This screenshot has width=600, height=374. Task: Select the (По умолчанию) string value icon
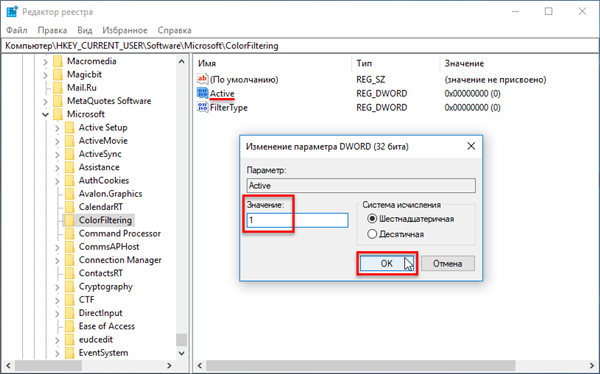coord(202,79)
